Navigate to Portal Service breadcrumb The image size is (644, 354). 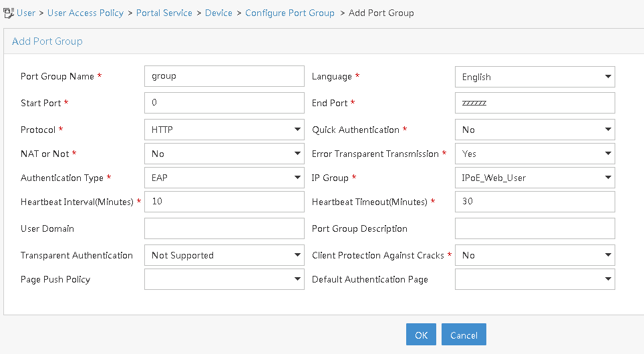click(x=164, y=13)
